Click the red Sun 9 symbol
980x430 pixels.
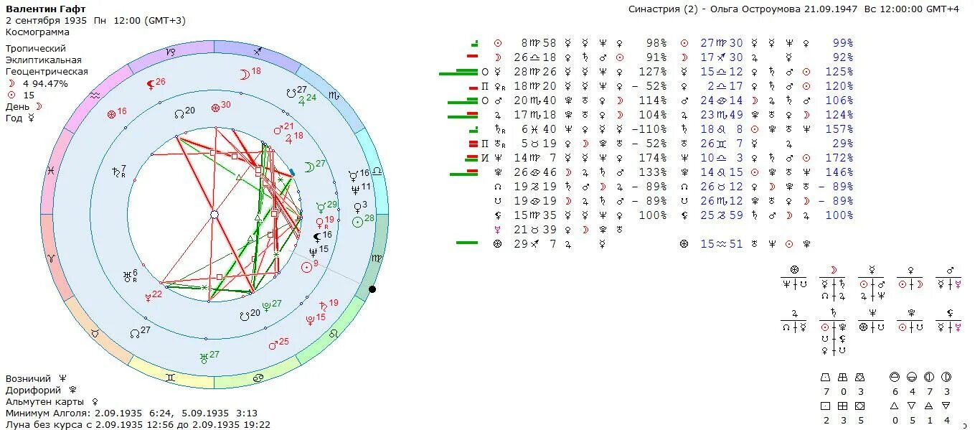pos(310,266)
